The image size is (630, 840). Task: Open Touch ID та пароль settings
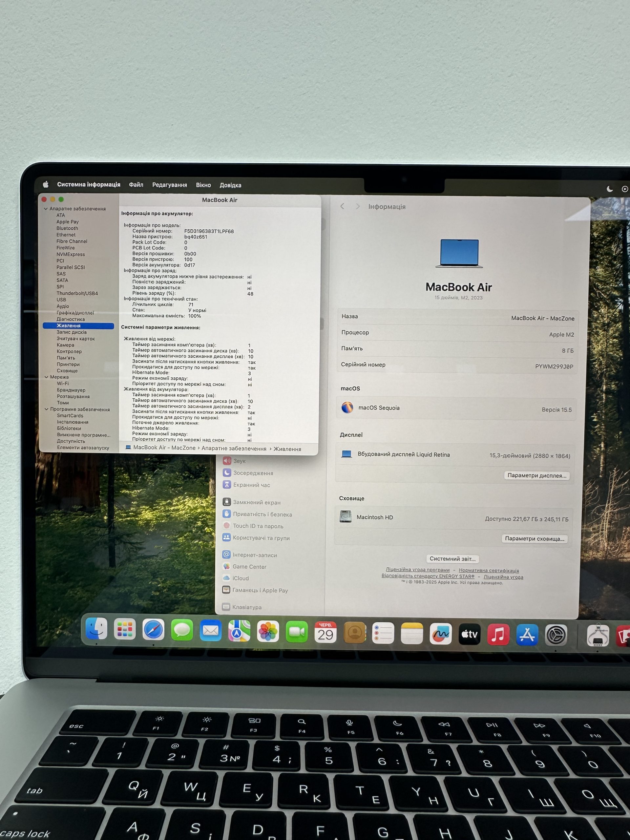tap(253, 526)
